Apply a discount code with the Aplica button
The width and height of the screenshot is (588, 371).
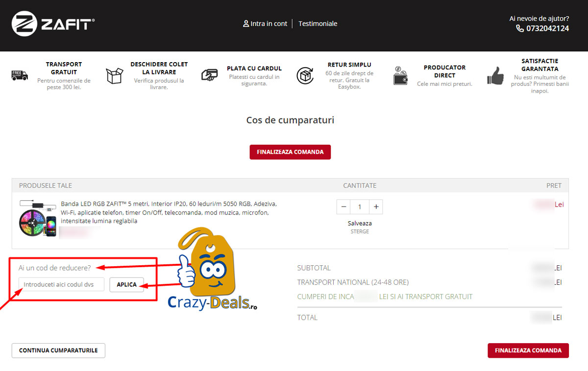(126, 284)
